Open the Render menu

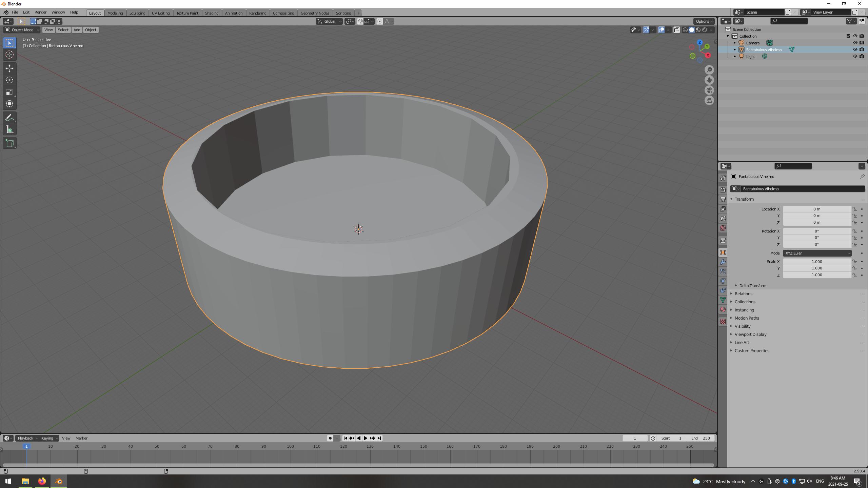click(40, 12)
